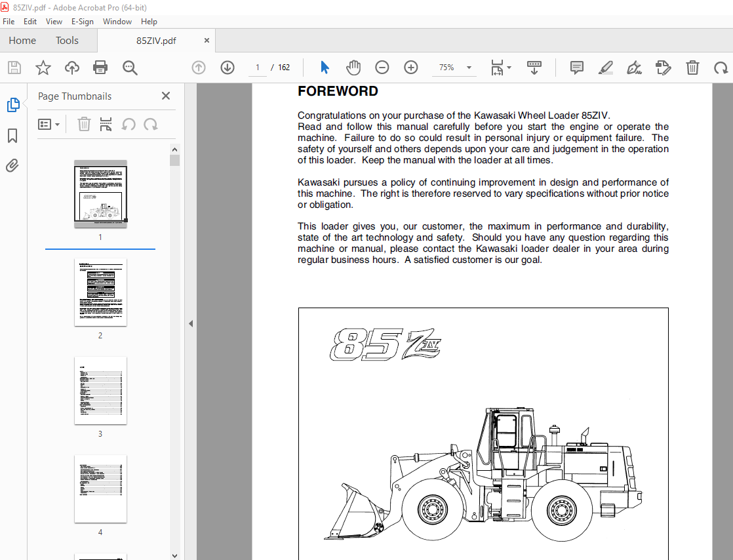733x560 pixels.
Task: Click the main toolbar trash delete icon
Action: coord(692,68)
